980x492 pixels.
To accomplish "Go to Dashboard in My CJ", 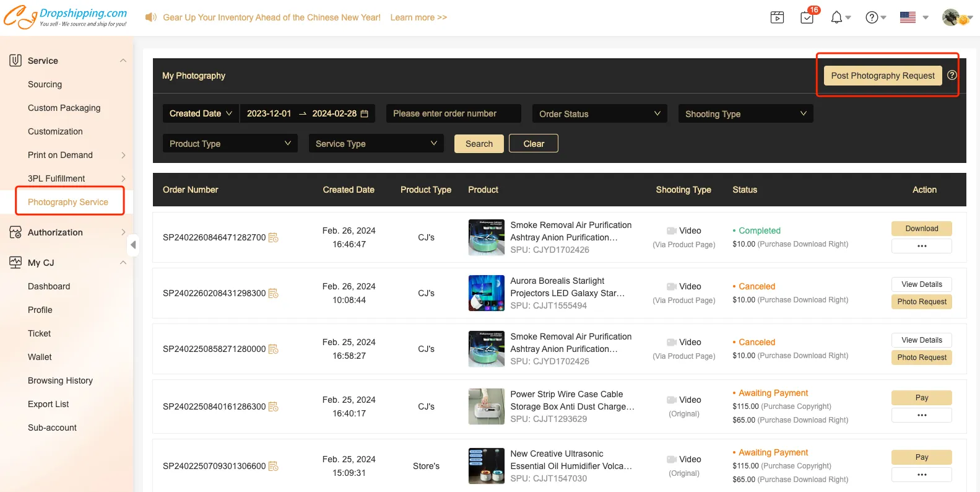I will point(49,286).
